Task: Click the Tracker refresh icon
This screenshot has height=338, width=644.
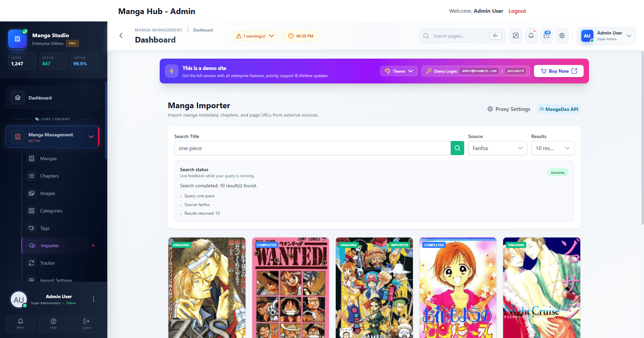Action: 32,263
